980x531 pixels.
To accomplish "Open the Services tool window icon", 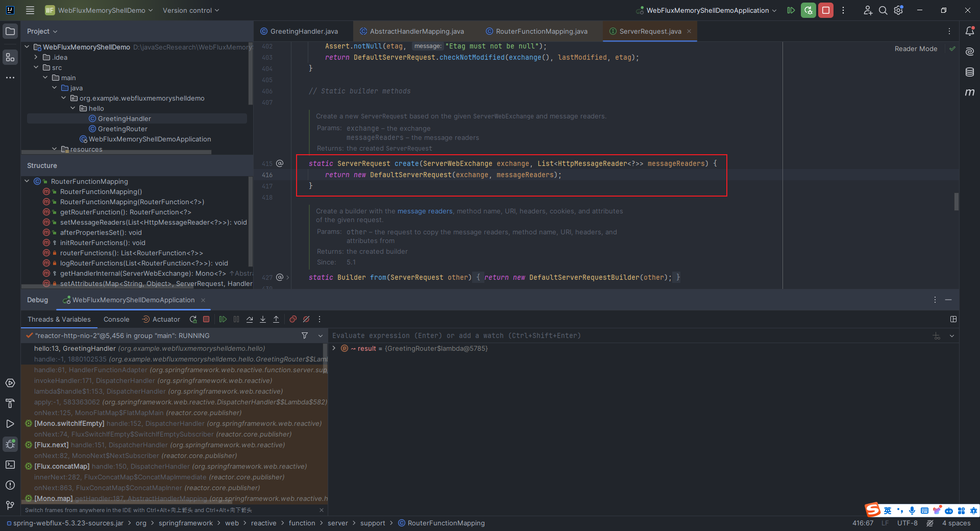I will pos(10,383).
